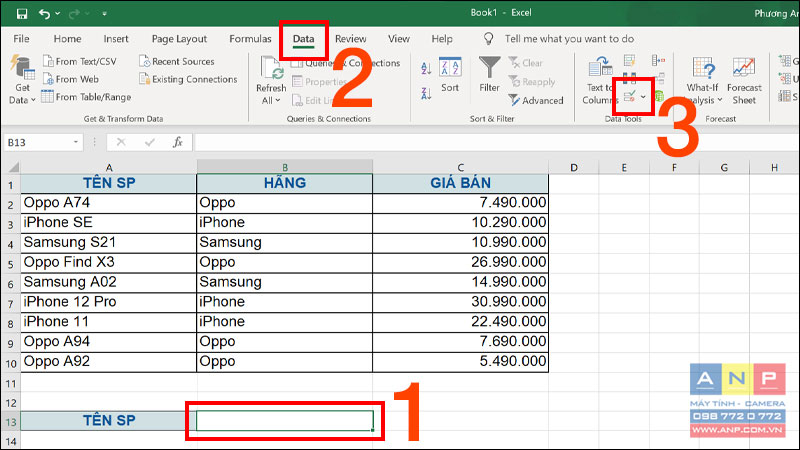Open the Formulas tab
800x450 pixels.
tap(250, 39)
